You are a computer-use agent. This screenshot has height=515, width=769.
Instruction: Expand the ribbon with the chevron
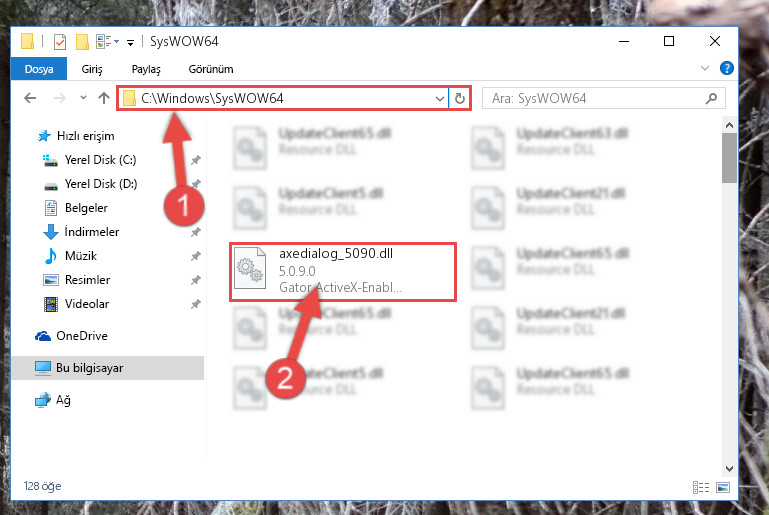point(705,68)
